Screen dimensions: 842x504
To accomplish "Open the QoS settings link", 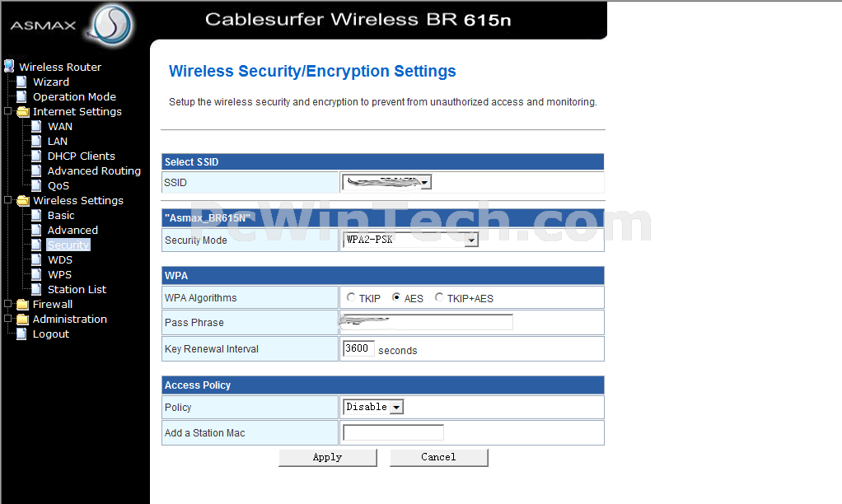I will [58, 186].
